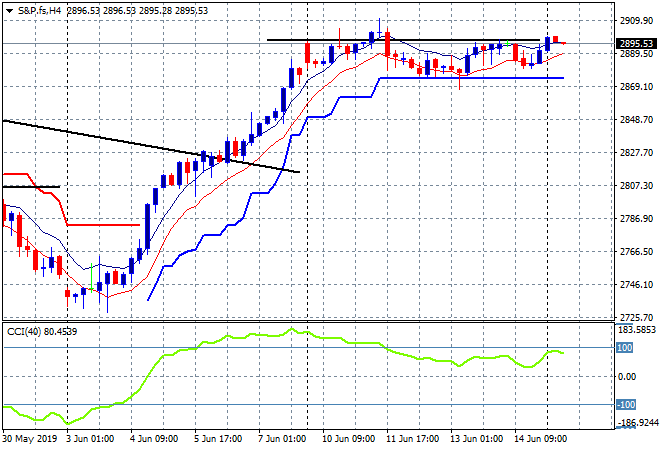This screenshot has width=660, height=450.
Task: Select the short black horizontal line near 2807
Action: pos(31,186)
